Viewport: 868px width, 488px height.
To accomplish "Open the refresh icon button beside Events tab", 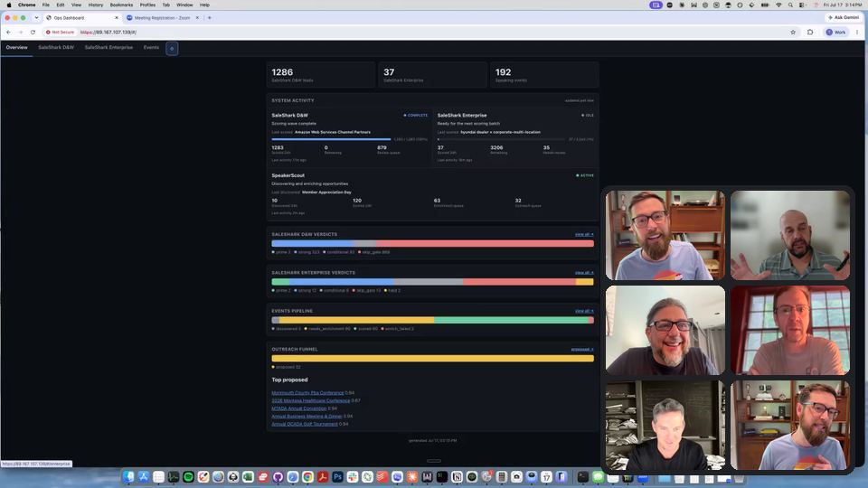I will coord(172,49).
